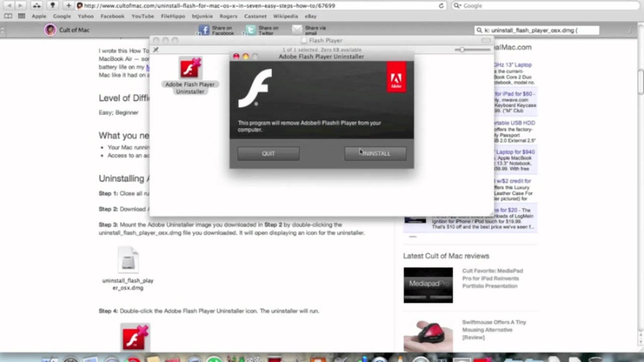
Task: Open the eBay bookmark
Action: pyautogui.click(x=310, y=16)
